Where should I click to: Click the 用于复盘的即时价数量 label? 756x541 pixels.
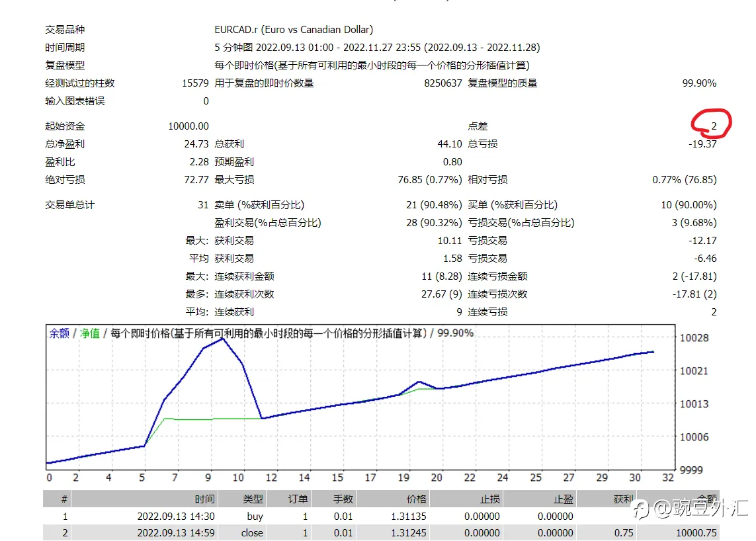click(264, 83)
